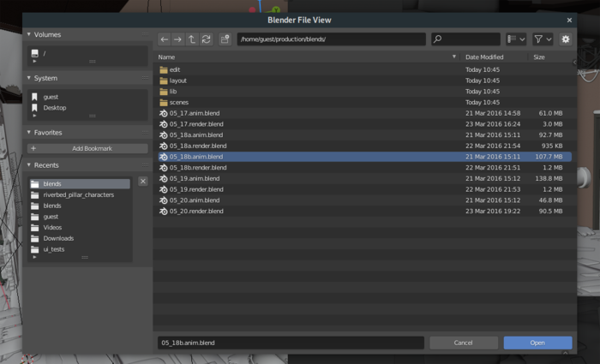600x364 pixels.
Task: Go back to previous folder
Action: tap(165, 39)
